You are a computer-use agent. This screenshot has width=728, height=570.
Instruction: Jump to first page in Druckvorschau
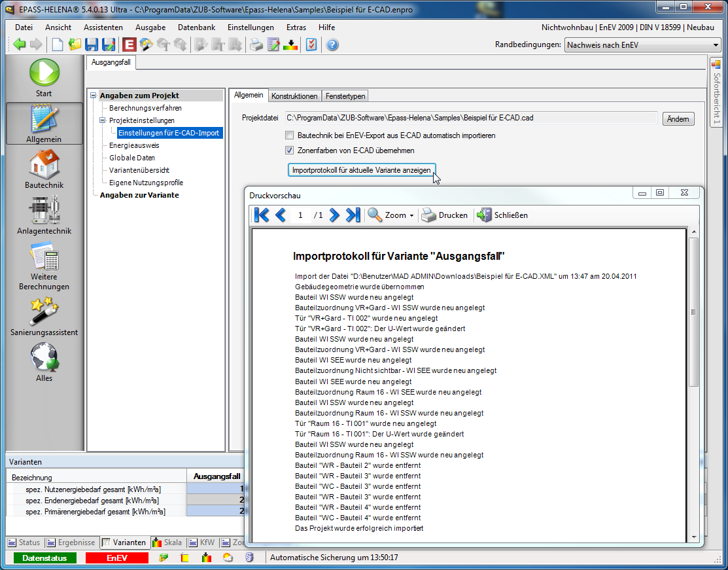(262, 215)
